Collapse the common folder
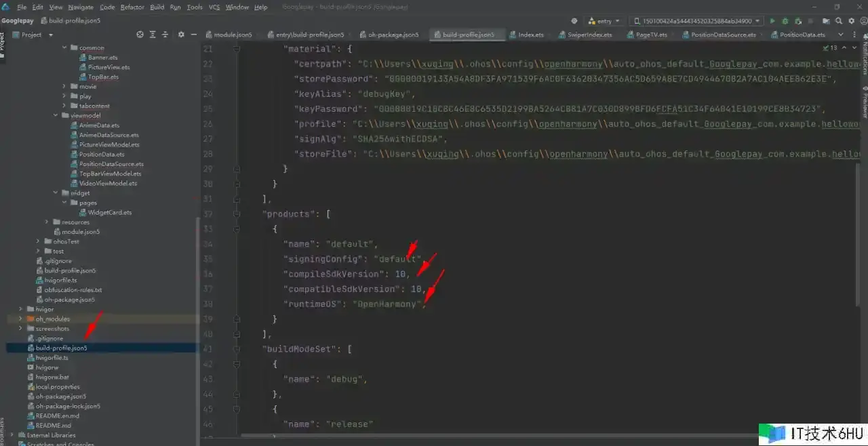The height and width of the screenshot is (446, 868). (x=64, y=47)
